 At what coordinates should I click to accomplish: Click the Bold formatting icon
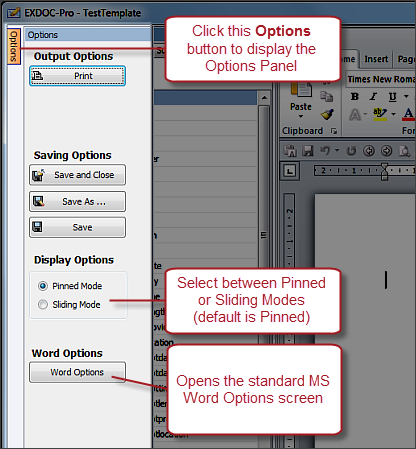[x=355, y=96]
